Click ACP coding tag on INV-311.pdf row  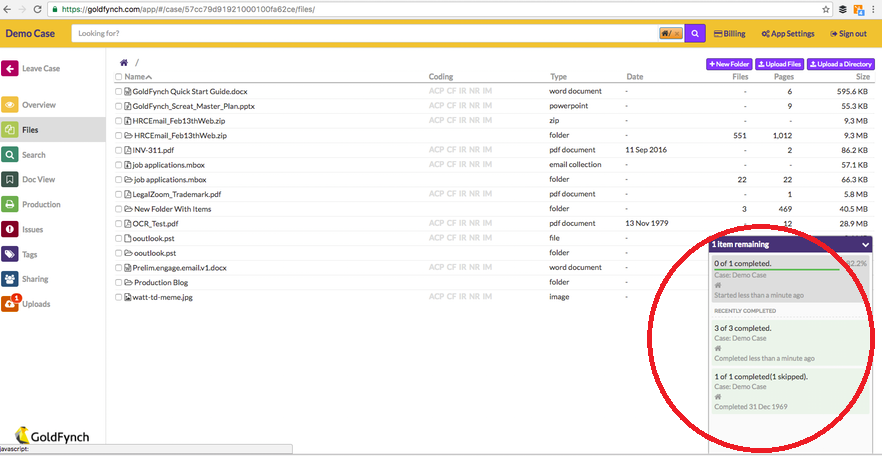pos(436,150)
